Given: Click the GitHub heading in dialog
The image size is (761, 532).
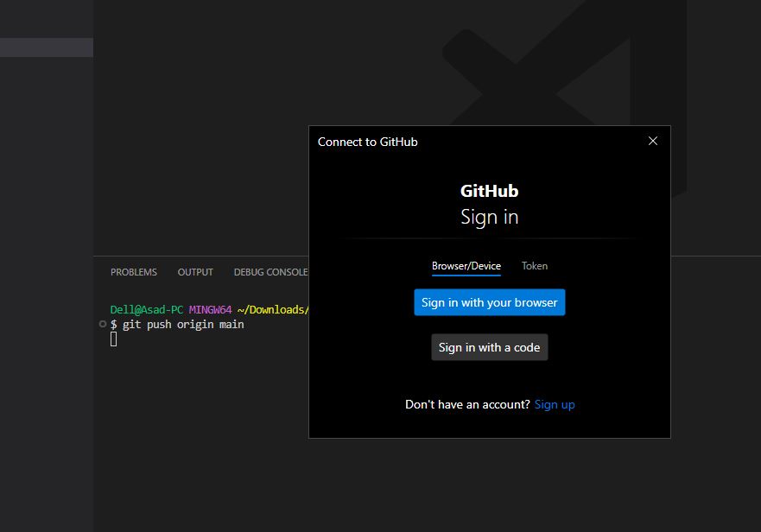Looking at the screenshot, I should click(x=489, y=191).
